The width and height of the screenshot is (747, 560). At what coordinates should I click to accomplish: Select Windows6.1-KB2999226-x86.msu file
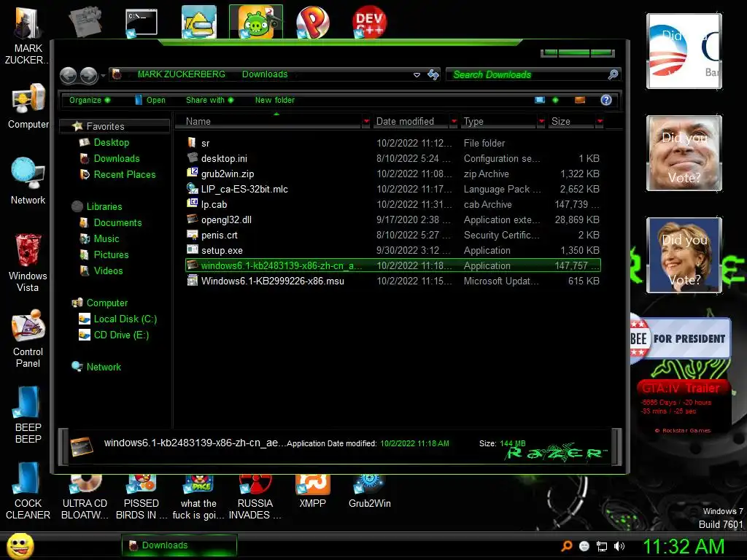click(x=393, y=281)
